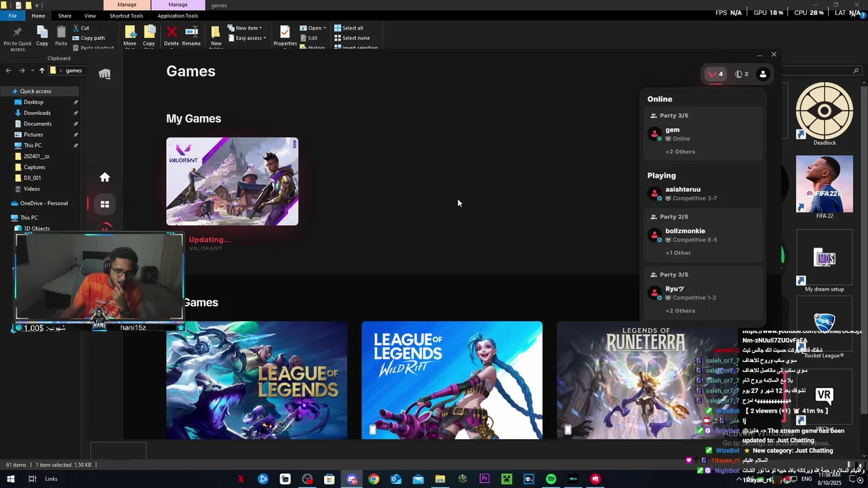The image size is (868, 488).
Task: Expand the Quick Access Toolbar customize arrow
Action: point(37,5)
